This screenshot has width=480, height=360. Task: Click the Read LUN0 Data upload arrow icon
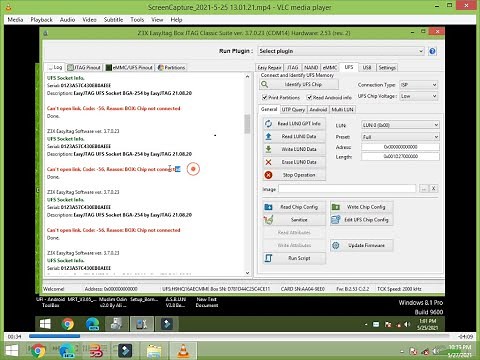click(268, 136)
